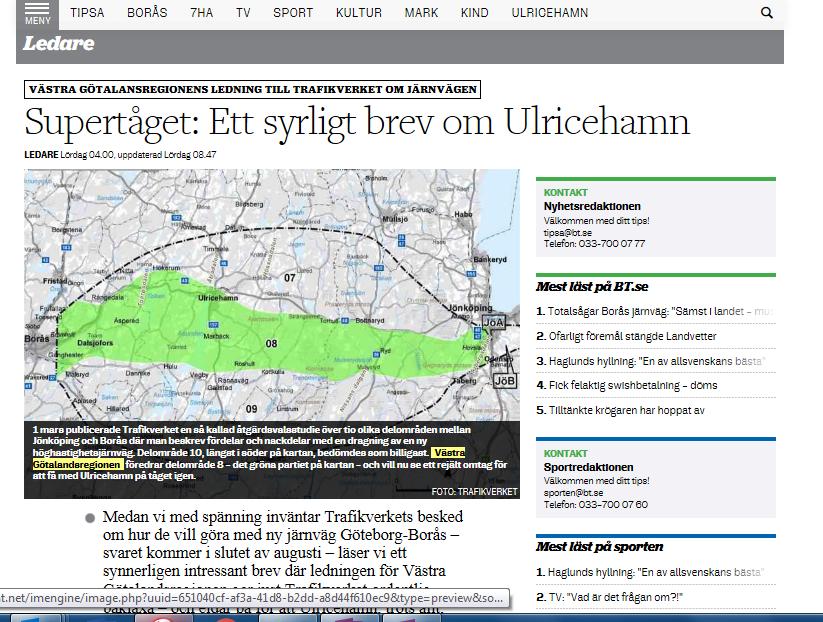This screenshot has height=622, width=823.
Task: Open article Ofarligt föremål stängde Landvetter
Action: tap(627, 336)
